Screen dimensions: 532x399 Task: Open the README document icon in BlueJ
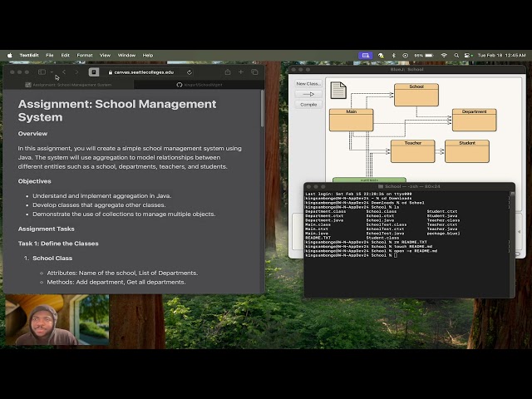338,91
